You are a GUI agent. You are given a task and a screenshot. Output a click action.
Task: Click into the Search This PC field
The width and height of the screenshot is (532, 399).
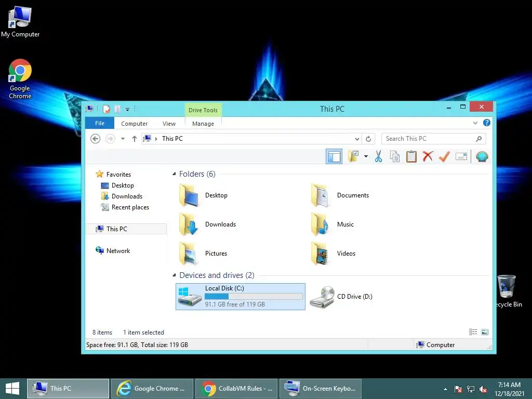(434, 139)
